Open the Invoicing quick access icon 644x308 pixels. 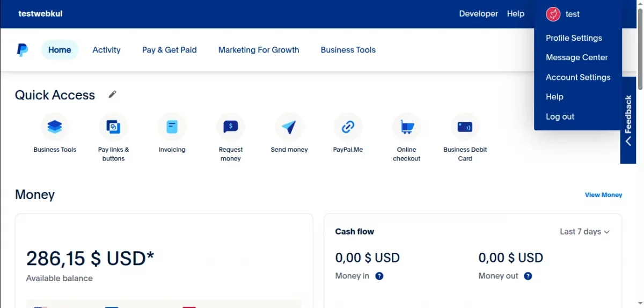(x=172, y=127)
